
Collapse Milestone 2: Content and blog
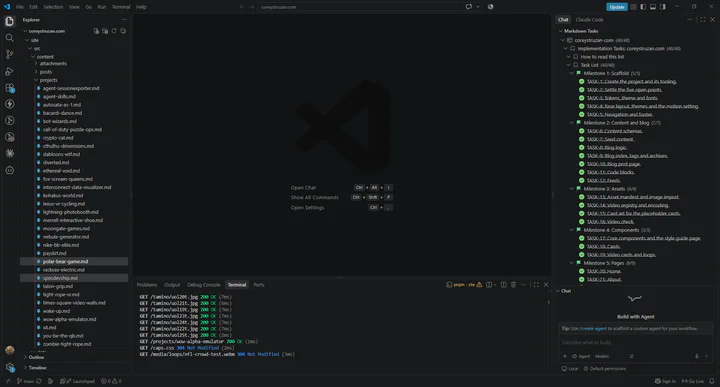click(572, 123)
